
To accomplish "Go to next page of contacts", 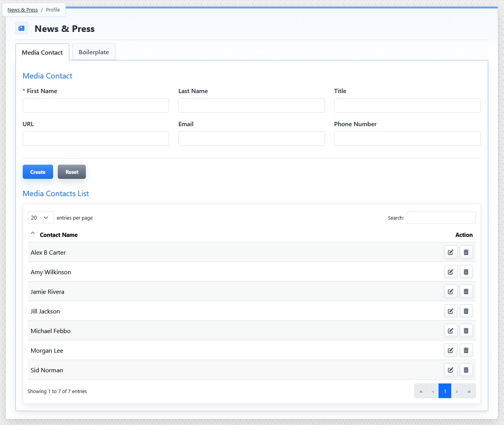I will [457, 391].
